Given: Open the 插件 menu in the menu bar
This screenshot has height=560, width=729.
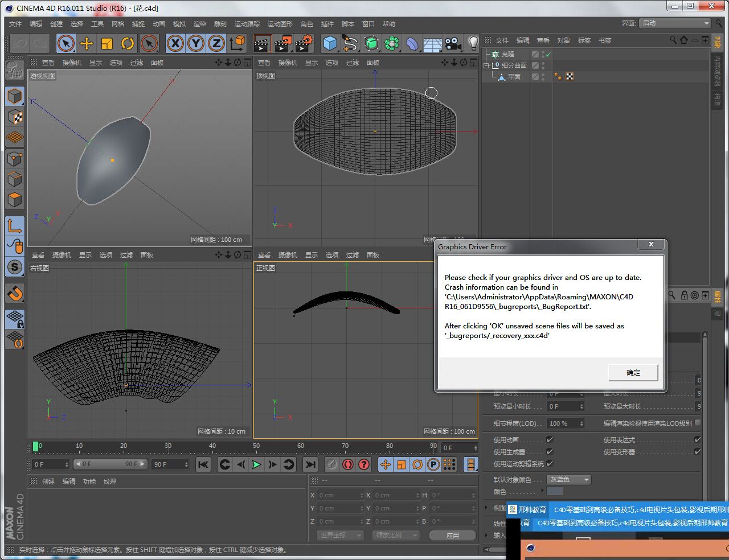Looking at the screenshot, I should pos(327,24).
